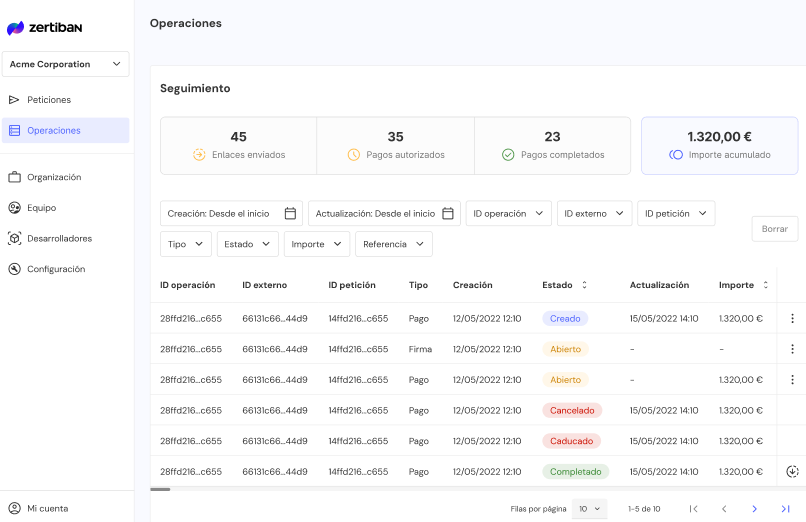
Task: Go to the next page of results
Action: 754,509
